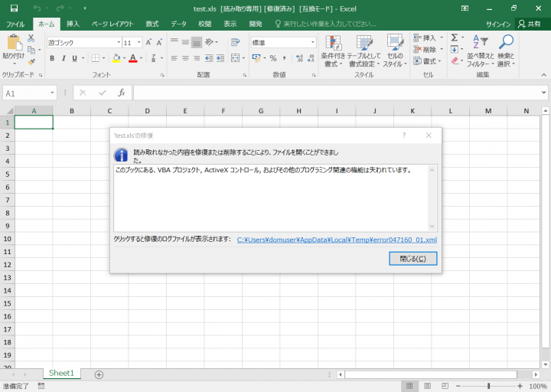Toggle Underline formatting

pos(74,58)
